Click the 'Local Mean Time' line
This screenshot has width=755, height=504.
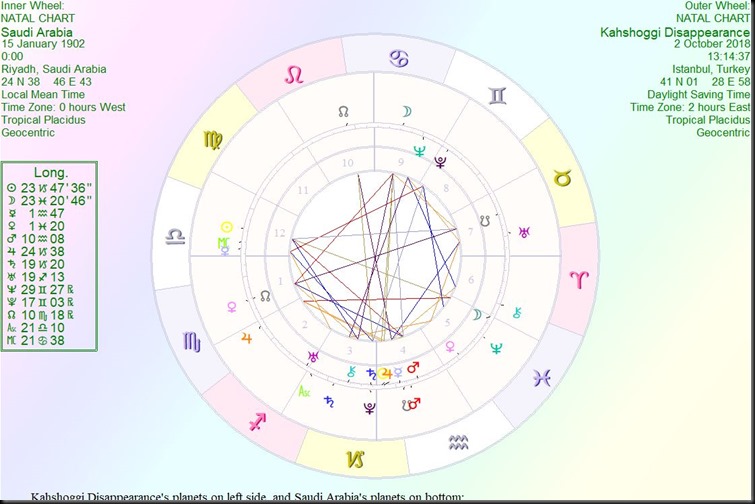point(43,95)
